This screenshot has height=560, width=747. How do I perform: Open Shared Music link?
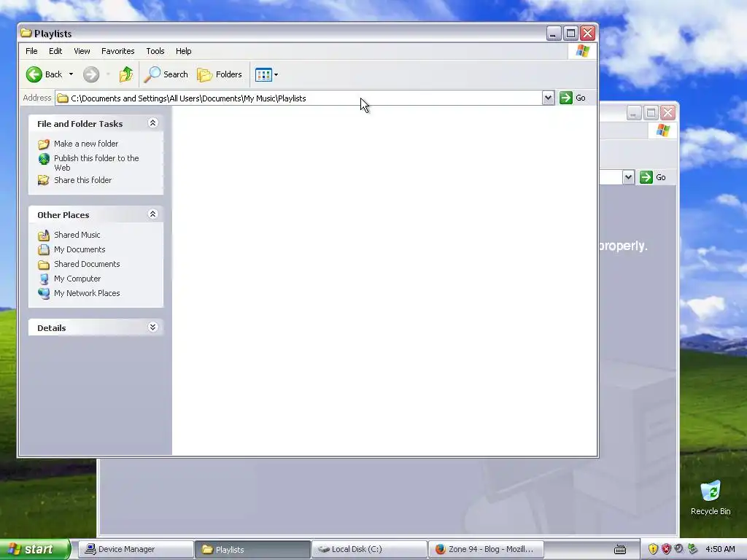click(x=77, y=235)
